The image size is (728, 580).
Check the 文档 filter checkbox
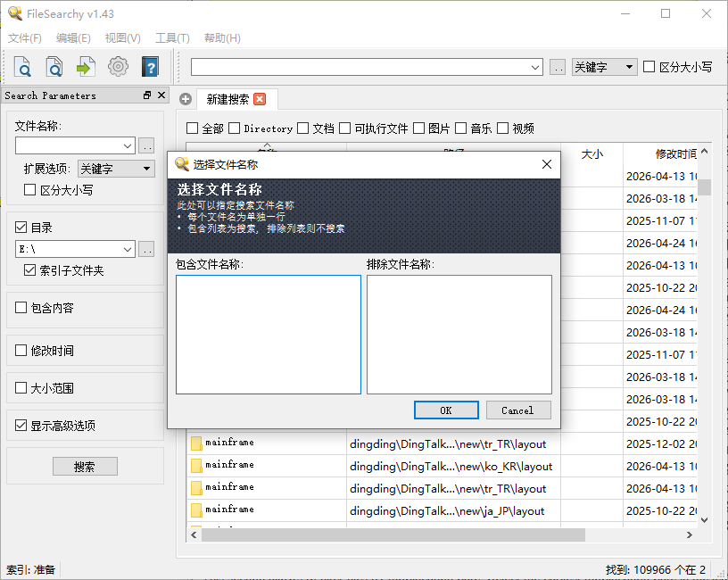coord(303,128)
